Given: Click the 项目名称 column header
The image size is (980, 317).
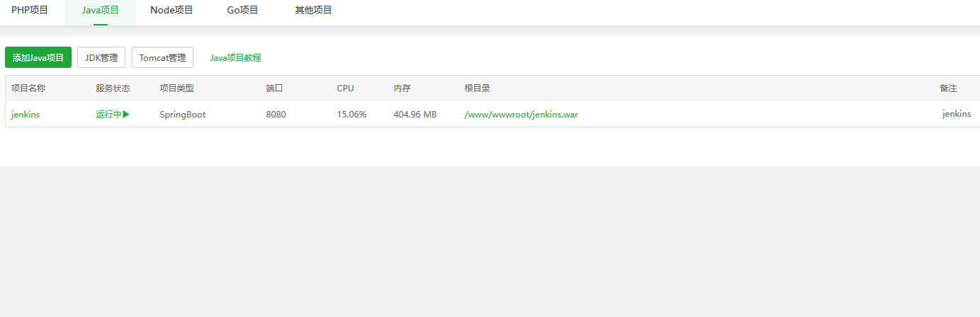Looking at the screenshot, I should [x=28, y=88].
